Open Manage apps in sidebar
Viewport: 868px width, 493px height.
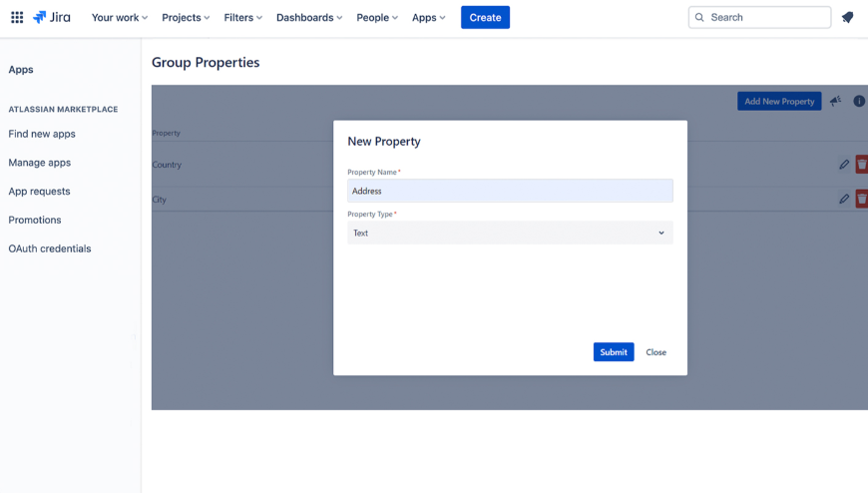[x=39, y=163]
